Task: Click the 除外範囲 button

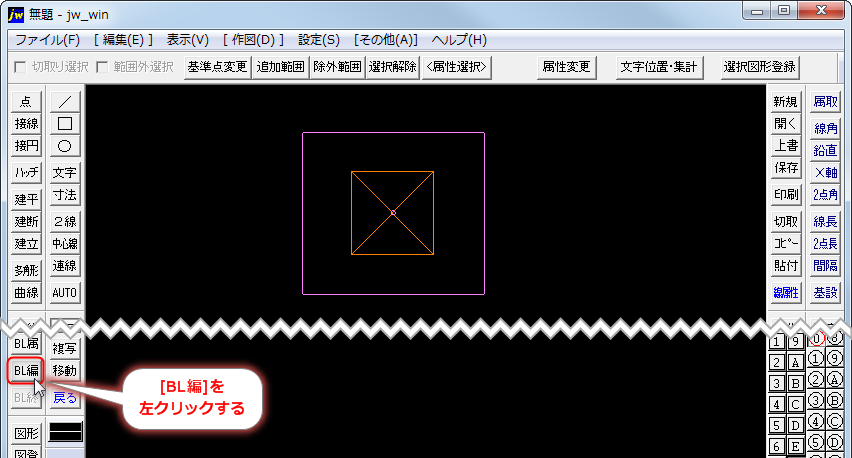Action: click(337, 67)
